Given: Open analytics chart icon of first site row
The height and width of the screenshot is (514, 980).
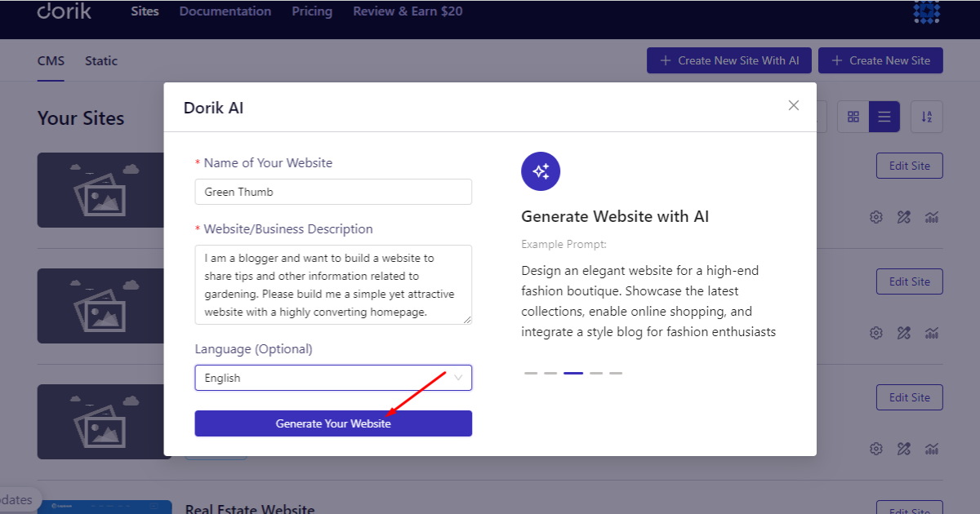Looking at the screenshot, I should click(931, 217).
